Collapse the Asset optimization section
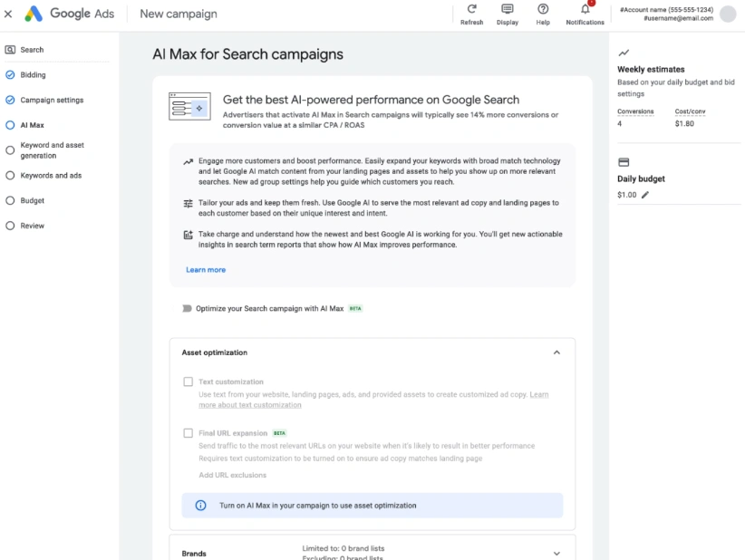 coord(556,352)
